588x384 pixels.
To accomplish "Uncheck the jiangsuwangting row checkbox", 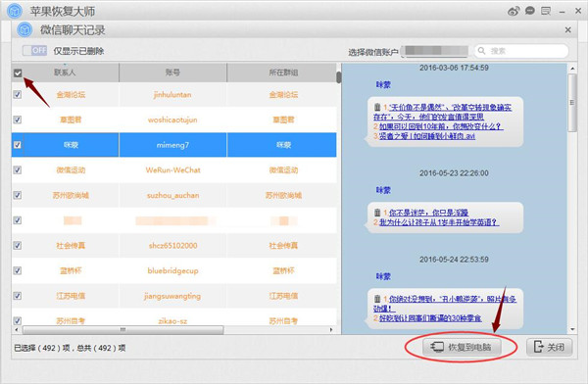I will click(x=18, y=296).
